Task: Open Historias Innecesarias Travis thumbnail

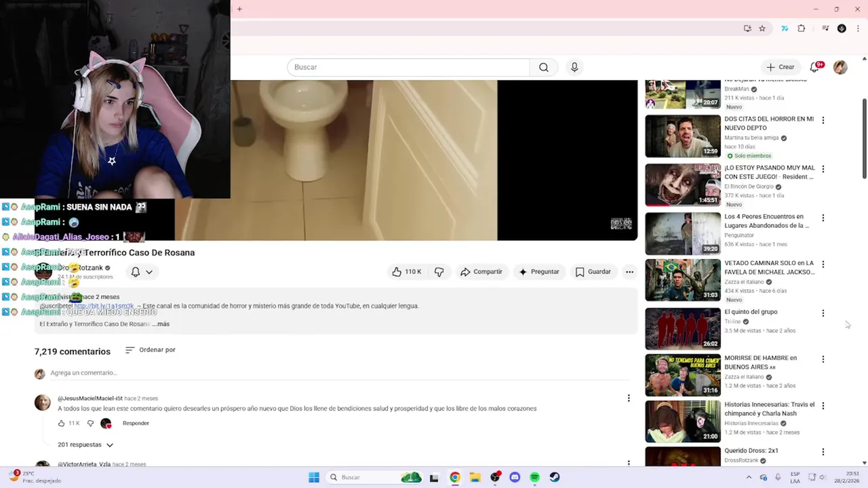Action: click(x=683, y=422)
